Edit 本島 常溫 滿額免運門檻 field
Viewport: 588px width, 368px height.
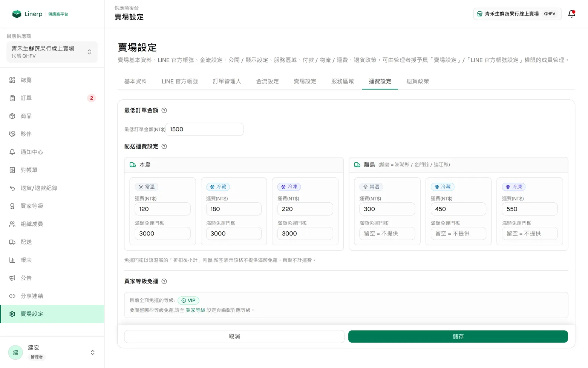tap(162, 234)
